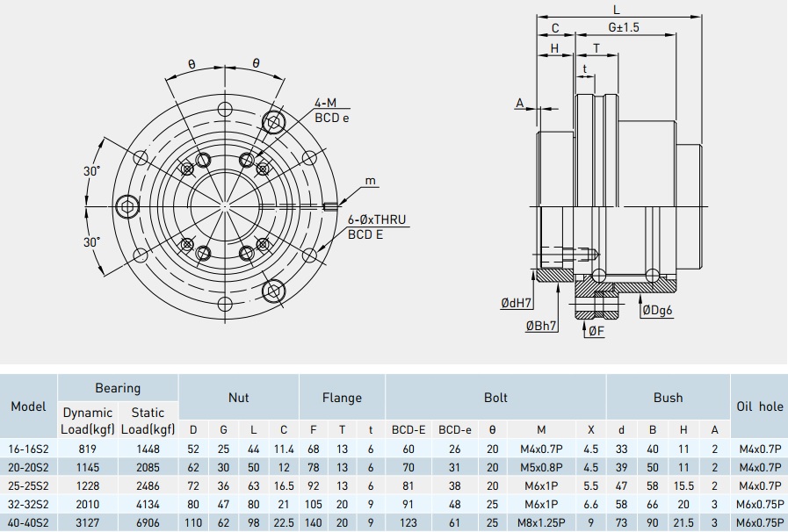Select the Bearing header cell

118,387
